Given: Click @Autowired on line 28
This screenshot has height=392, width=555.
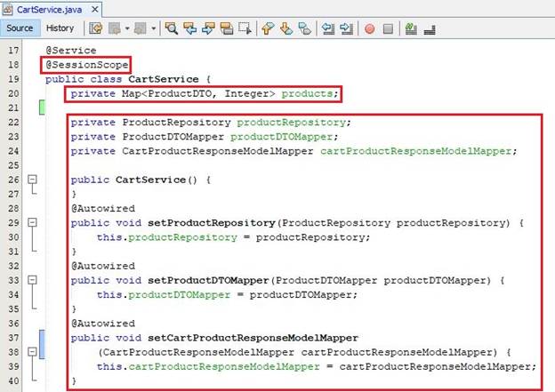Looking at the screenshot, I should (x=103, y=208).
